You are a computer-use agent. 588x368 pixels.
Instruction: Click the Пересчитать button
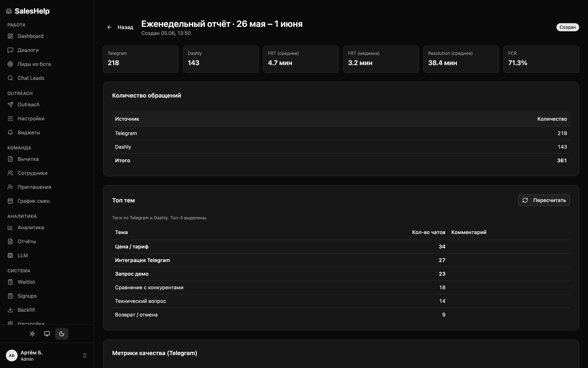(x=544, y=200)
